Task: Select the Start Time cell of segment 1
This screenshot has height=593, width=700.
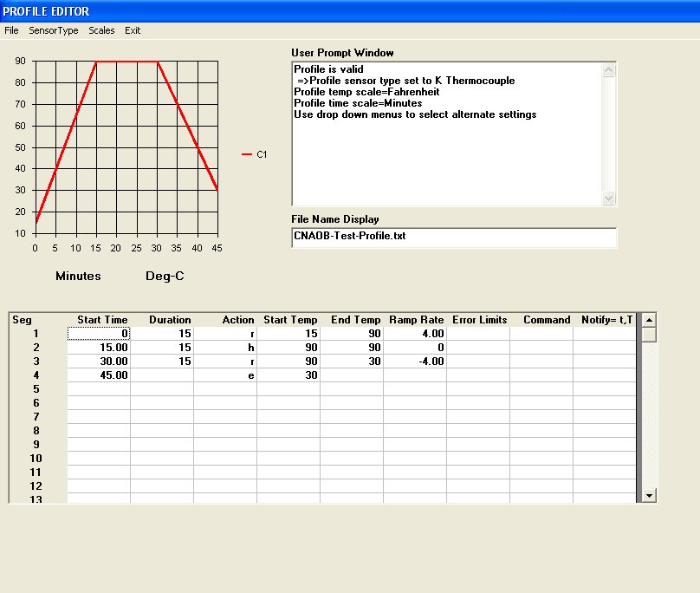Action: click(99, 334)
